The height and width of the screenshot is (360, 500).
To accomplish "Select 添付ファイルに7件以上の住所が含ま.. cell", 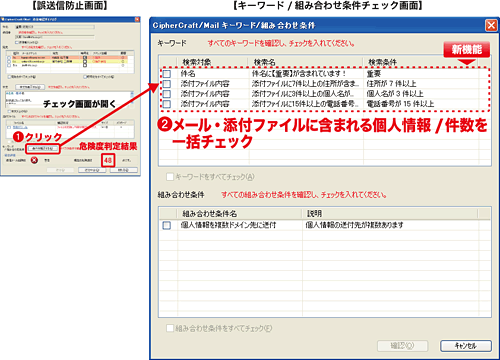I will pos(305,84).
